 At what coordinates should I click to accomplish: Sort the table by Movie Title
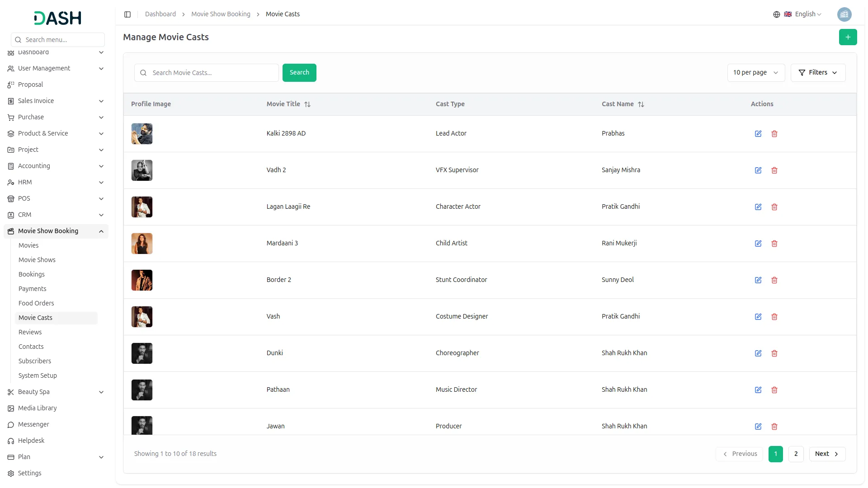coord(308,104)
